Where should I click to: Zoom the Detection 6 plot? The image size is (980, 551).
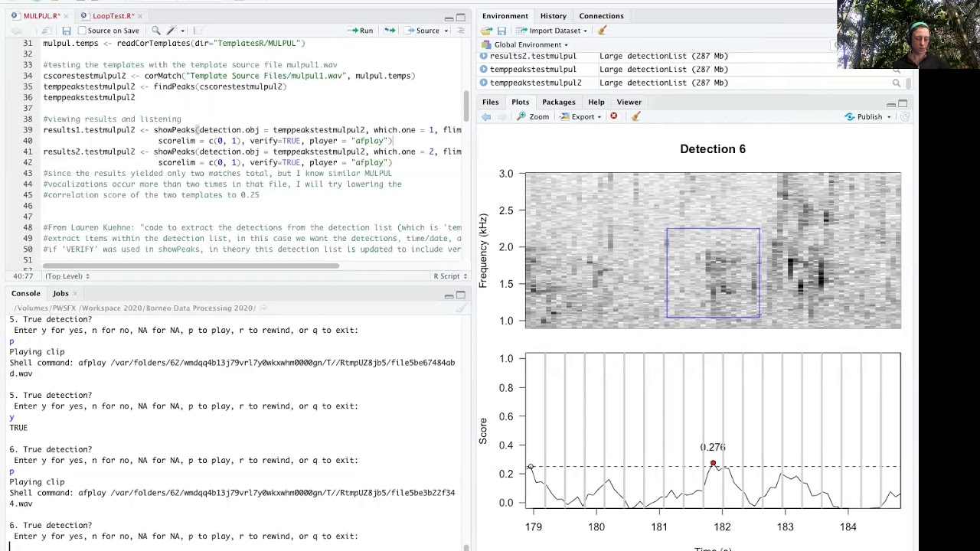pos(532,116)
